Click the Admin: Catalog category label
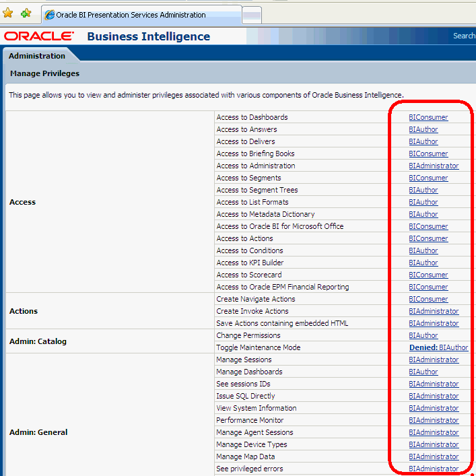 pyautogui.click(x=38, y=341)
